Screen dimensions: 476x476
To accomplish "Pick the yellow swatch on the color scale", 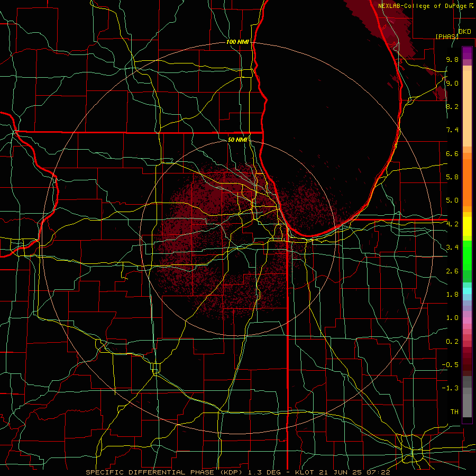I will click(467, 226).
